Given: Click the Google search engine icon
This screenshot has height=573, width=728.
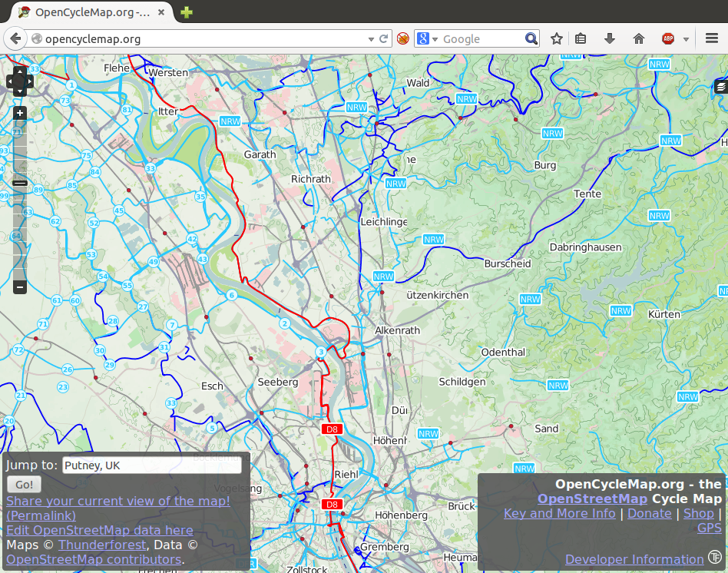Looking at the screenshot, I should 423,38.
